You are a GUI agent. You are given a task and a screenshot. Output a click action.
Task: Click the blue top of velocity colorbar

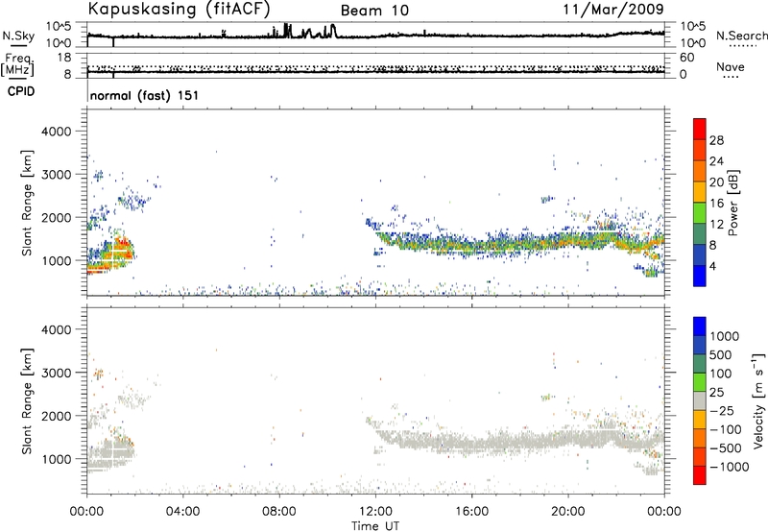pos(700,326)
